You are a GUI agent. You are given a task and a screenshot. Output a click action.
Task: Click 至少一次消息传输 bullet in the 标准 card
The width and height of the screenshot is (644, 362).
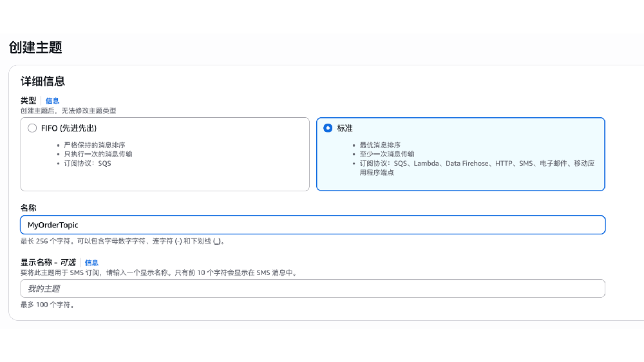(x=386, y=154)
